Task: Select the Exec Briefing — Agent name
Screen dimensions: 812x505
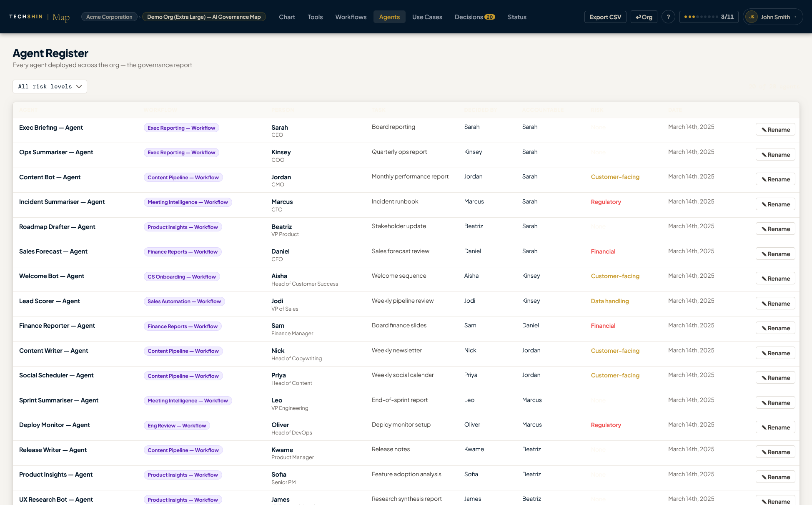Action: [51, 128]
